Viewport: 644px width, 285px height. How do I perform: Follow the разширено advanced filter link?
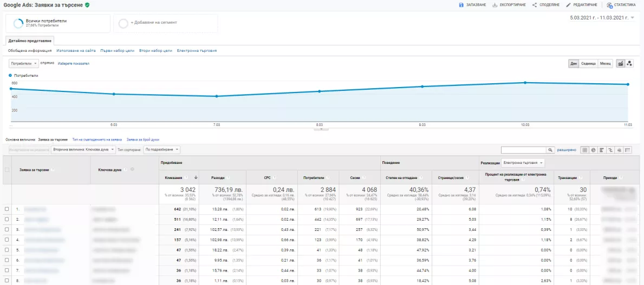point(567,150)
